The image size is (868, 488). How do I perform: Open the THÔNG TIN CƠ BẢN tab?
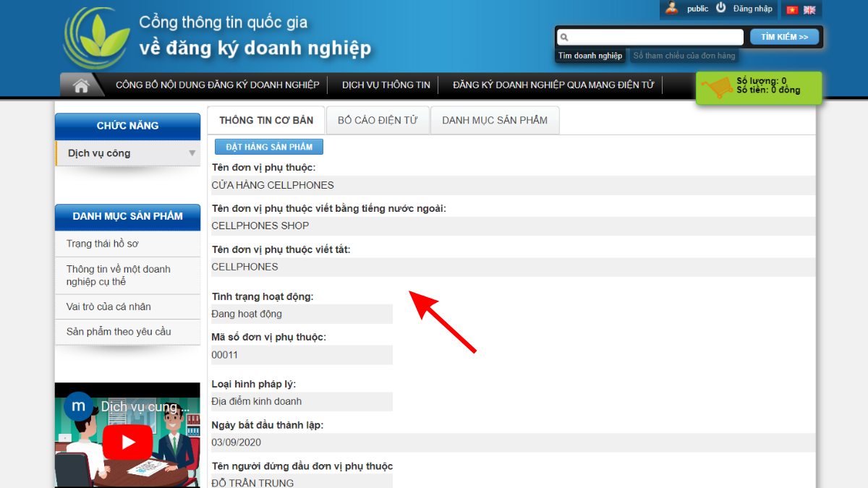(266, 120)
